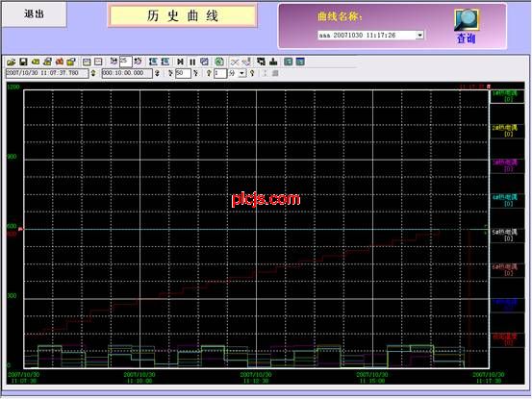
Task: Click the start time input field
Action: coord(47,73)
